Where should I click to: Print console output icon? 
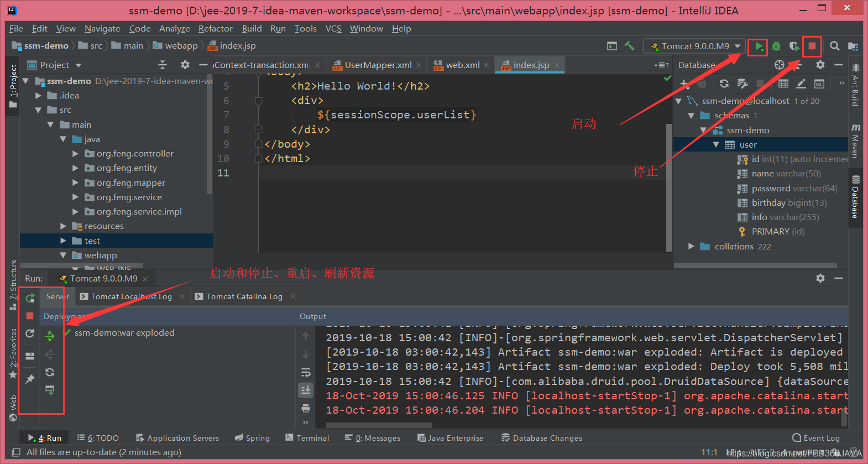[x=306, y=408]
